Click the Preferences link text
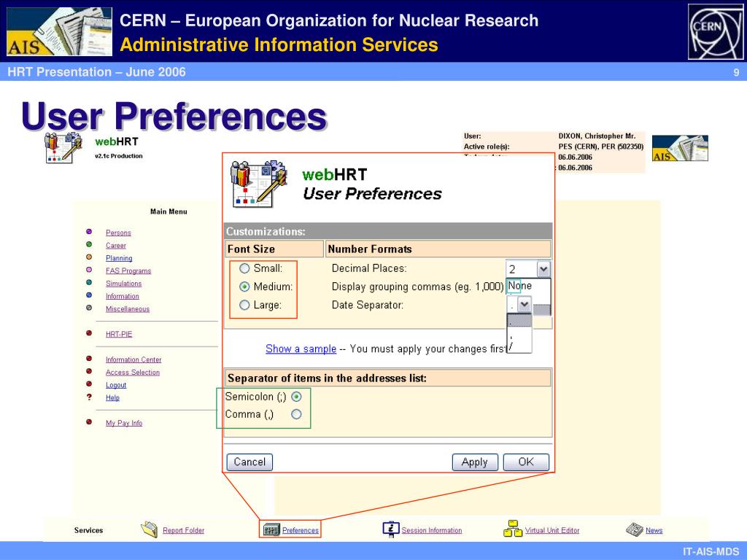This screenshot has height=560, width=747. (x=300, y=531)
